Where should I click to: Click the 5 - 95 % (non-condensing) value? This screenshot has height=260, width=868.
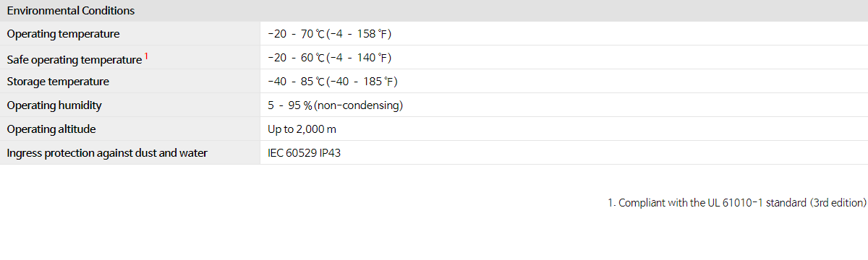point(335,105)
